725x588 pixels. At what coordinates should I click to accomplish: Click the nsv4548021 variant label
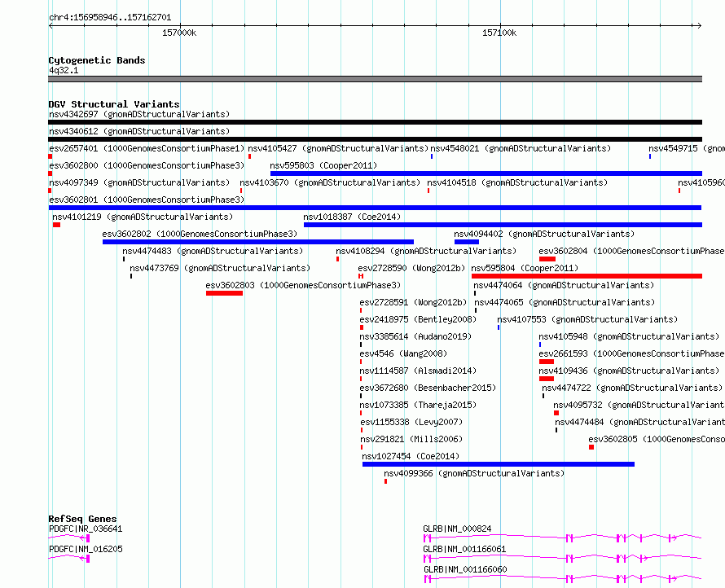tap(521, 148)
